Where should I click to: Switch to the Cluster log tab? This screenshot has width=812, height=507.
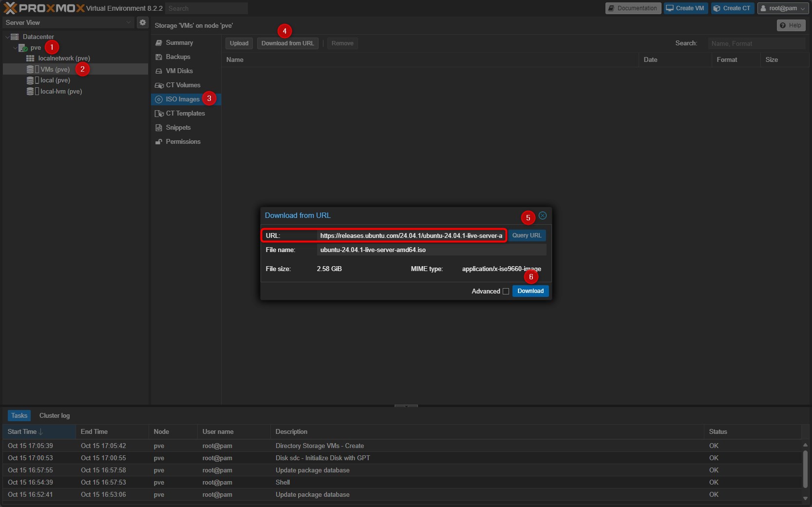pyautogui.click(x=55, y=416)
